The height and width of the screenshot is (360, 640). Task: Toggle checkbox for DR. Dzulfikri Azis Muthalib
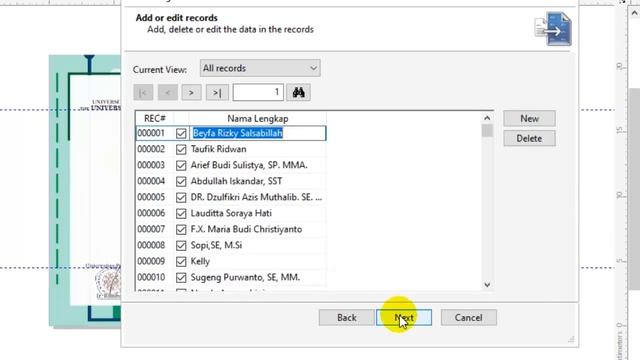pyautogui.click(x=181, y=198)
